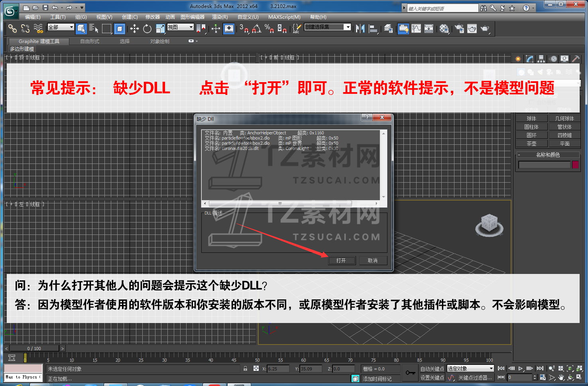Toggle Keyboard Shortcut Override button

point(229,28)
